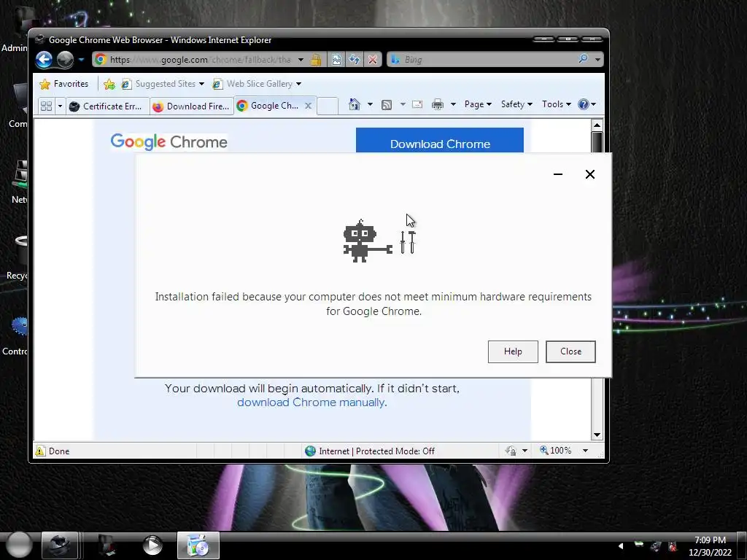
Task: Click the page scroll up arrow
Action: [597, 125]
